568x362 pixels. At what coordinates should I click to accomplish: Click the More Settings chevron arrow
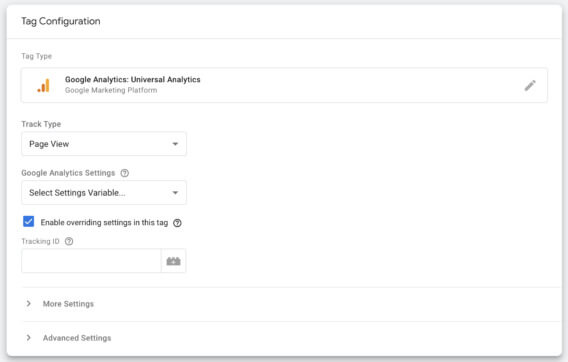[29, 303]
